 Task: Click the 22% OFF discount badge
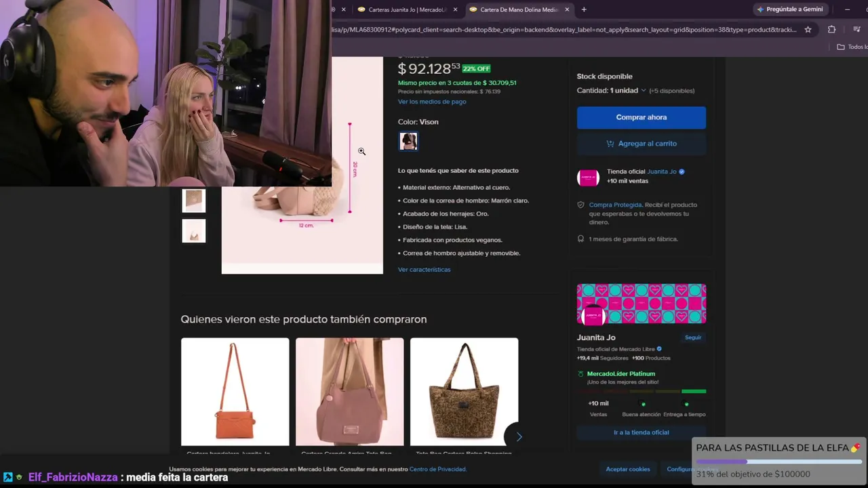coord(476,68)
